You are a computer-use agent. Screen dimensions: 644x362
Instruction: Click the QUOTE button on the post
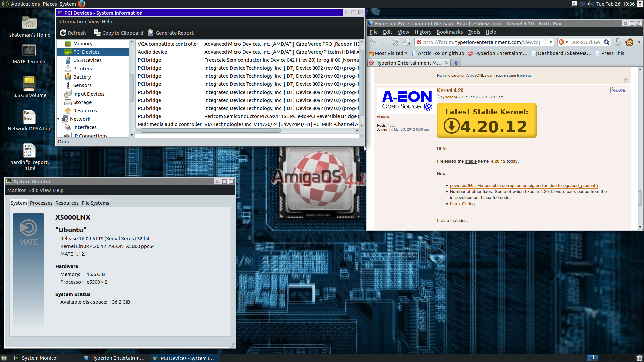(x=618, y=90)
